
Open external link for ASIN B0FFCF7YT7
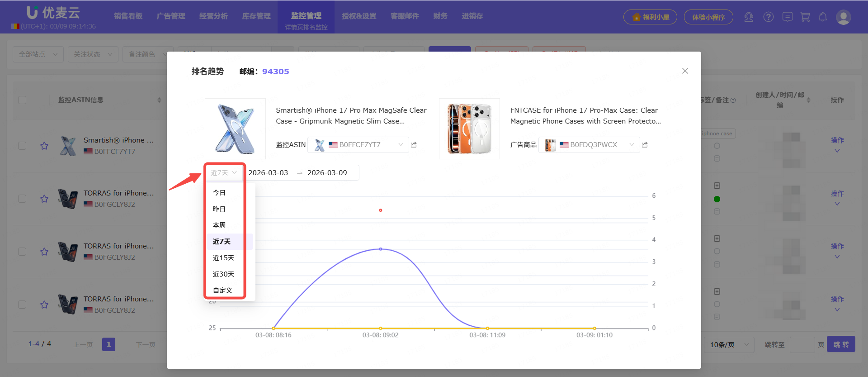point(414,145)
